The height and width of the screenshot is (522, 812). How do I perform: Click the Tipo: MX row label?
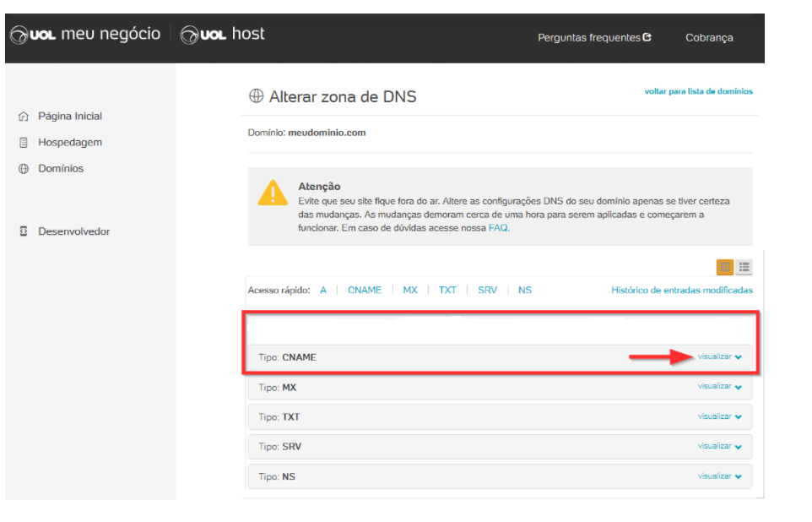coord(278,387)
